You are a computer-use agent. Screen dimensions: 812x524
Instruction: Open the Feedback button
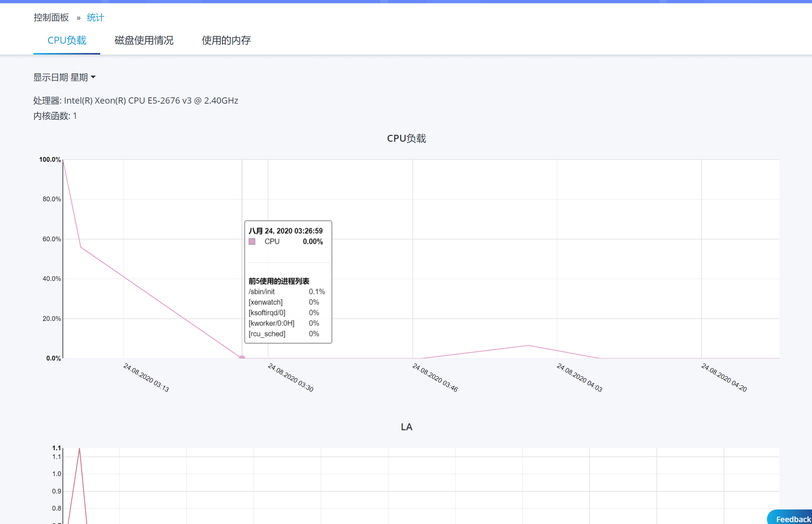pos(791,518)
